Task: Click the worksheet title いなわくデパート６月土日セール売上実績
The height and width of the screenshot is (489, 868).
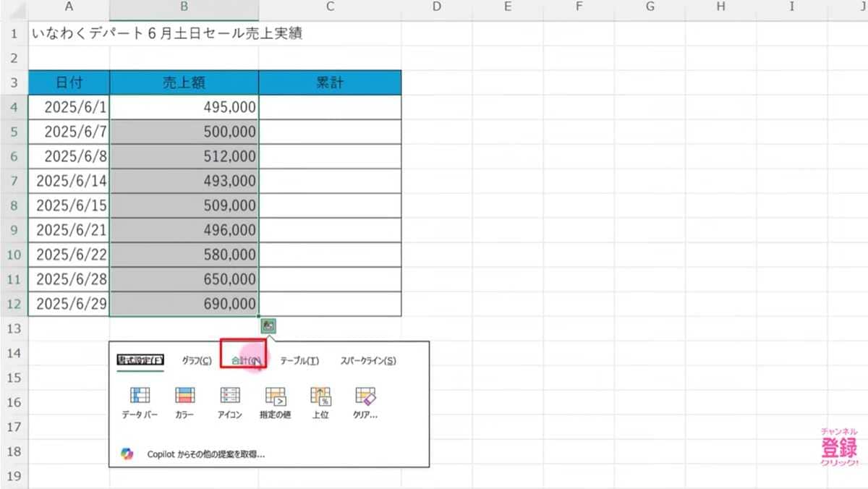Action: pyautogui.click(x=166, y=33)
